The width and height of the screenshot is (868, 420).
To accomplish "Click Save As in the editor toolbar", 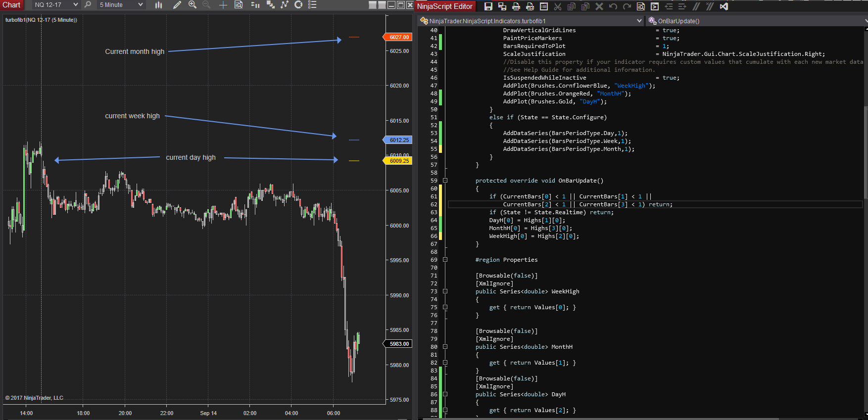I will point(502,6).
